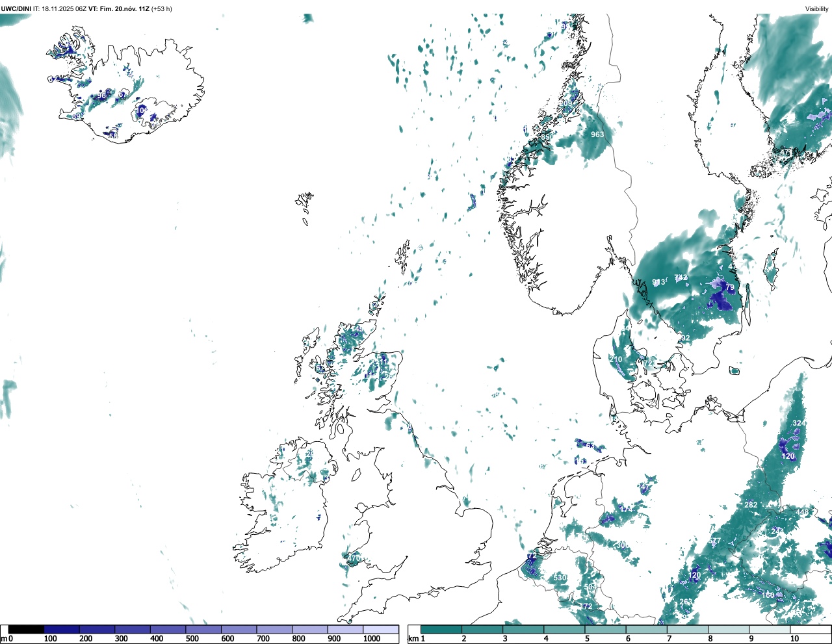Click the '963' value label over Norway
Viewport: 832px width, 644px height.
[x=597, y=135]
